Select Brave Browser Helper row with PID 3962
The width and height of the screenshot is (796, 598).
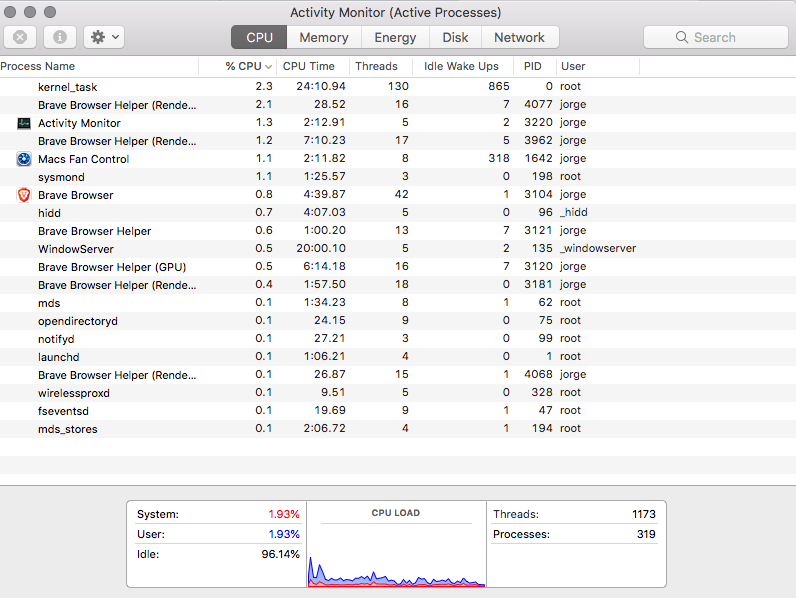point(398,141)
